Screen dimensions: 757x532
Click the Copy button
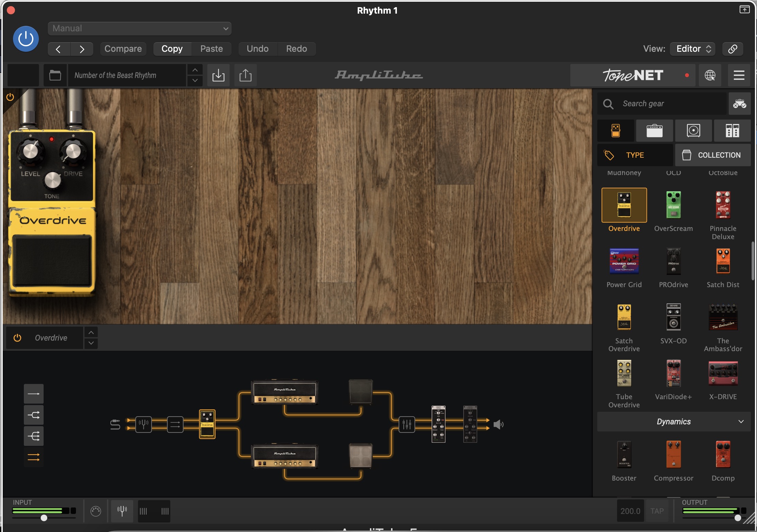(x=172, y=49)
